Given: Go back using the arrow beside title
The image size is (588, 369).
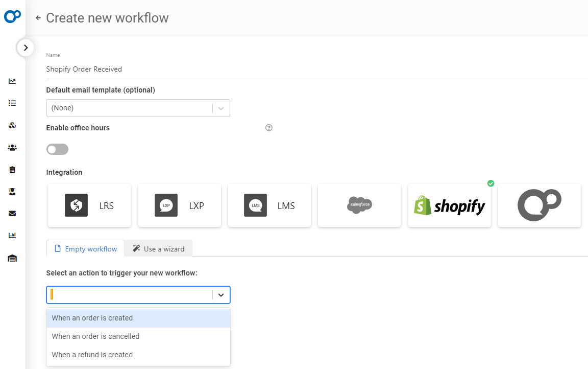Looking at the screenshot, I should 38,18.
